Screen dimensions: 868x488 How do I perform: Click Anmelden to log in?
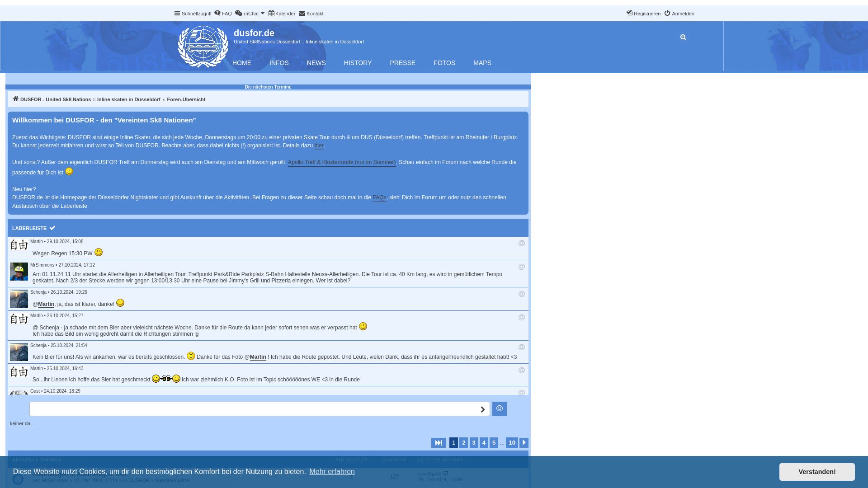tap(679, 14)
